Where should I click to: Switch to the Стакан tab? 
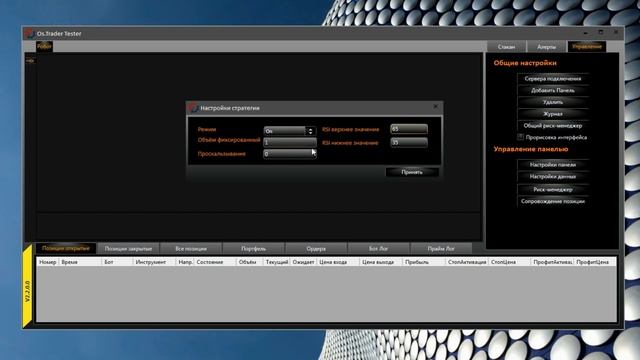click(507, 47)
